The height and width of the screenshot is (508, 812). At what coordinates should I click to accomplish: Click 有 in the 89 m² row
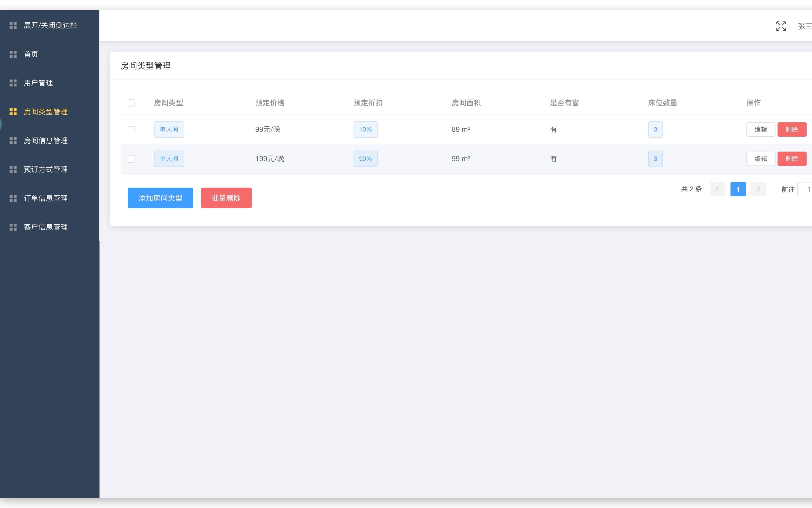(x=553, y=129)
